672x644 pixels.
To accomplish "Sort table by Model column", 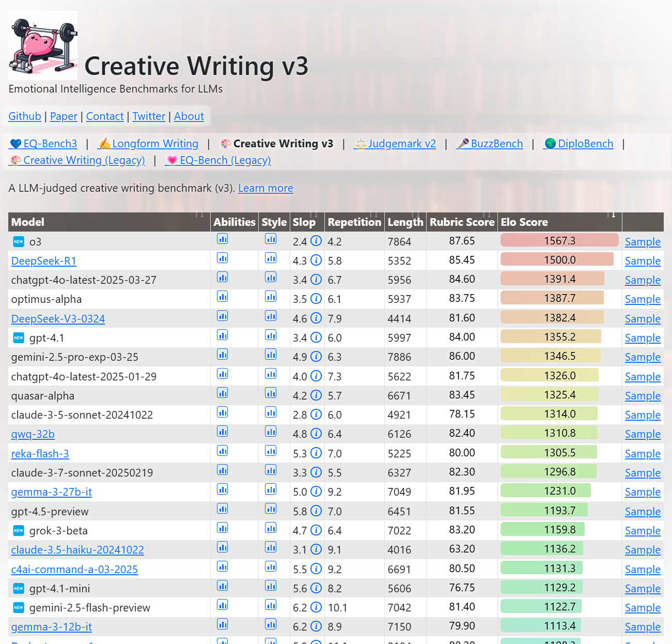I will click(x=110, y=222).
